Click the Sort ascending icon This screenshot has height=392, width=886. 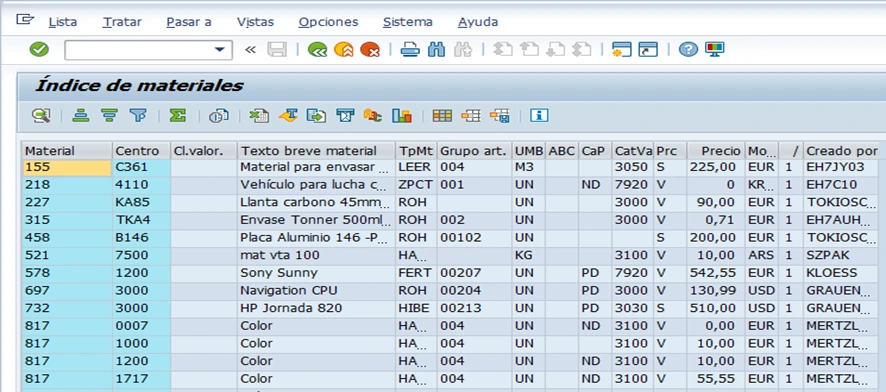click(81, 116)
